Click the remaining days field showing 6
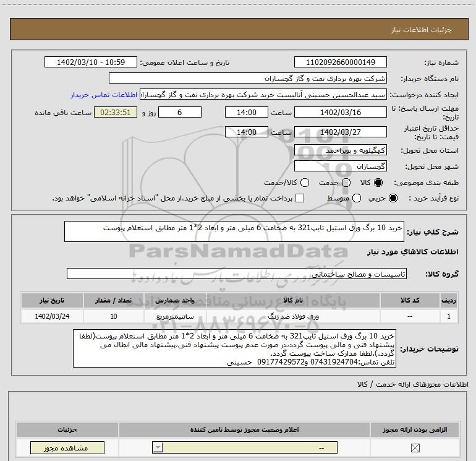The height and width of the screenshot is (461, 476). (180, 112)
